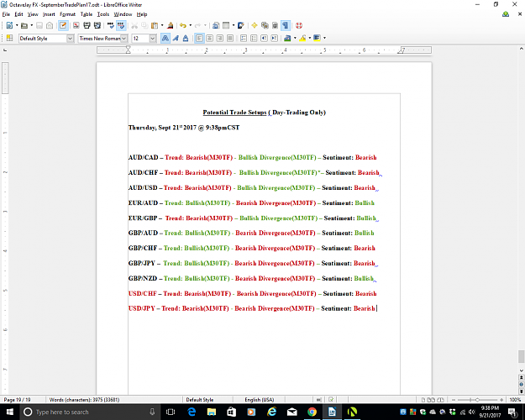Toggle Underline formatting button
Screen dimensions: 525x420
pos(186,38)
